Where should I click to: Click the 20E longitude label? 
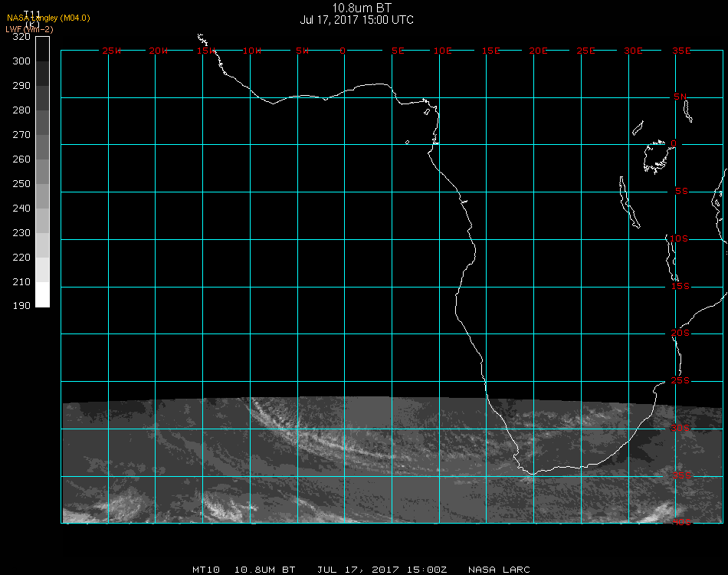[538, 51]
